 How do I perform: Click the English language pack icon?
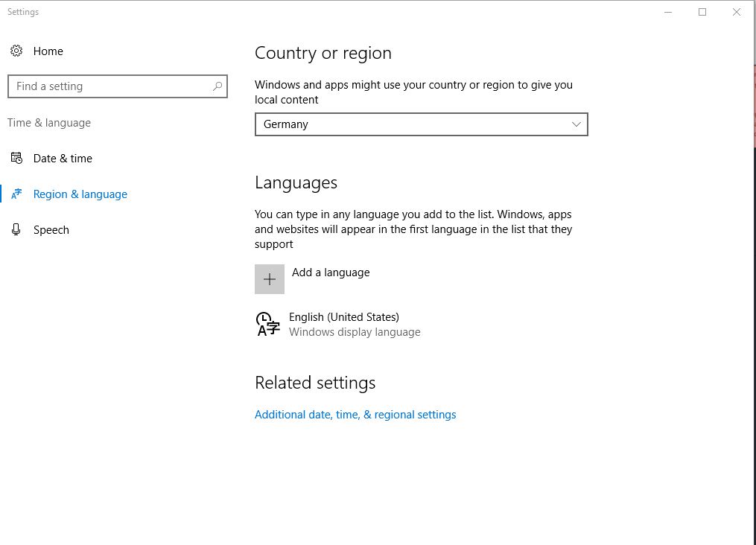pos(268,324)
